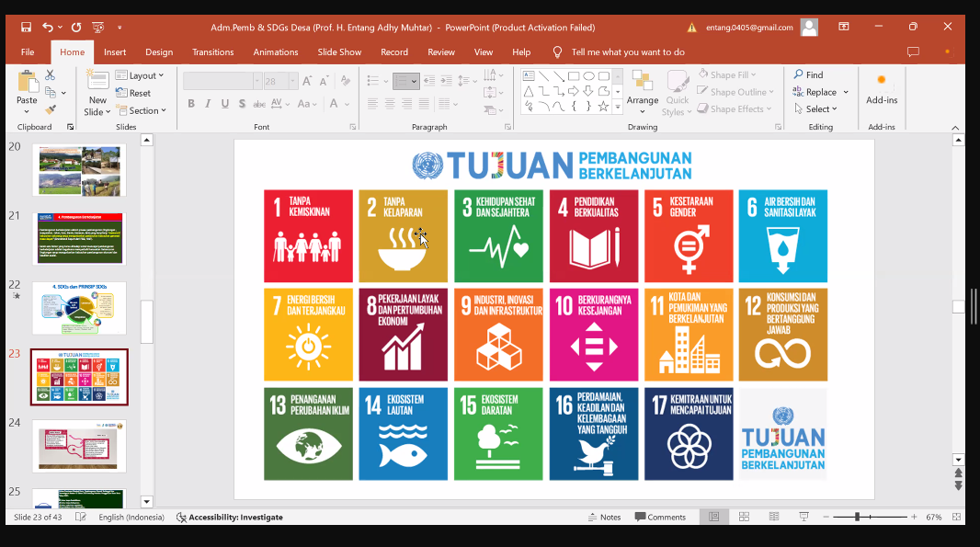The height and width of the screenshot is (547, 980).
Task: Click the Format Painter brush icon
Action: pyautogui.click(x=51, y=109)
